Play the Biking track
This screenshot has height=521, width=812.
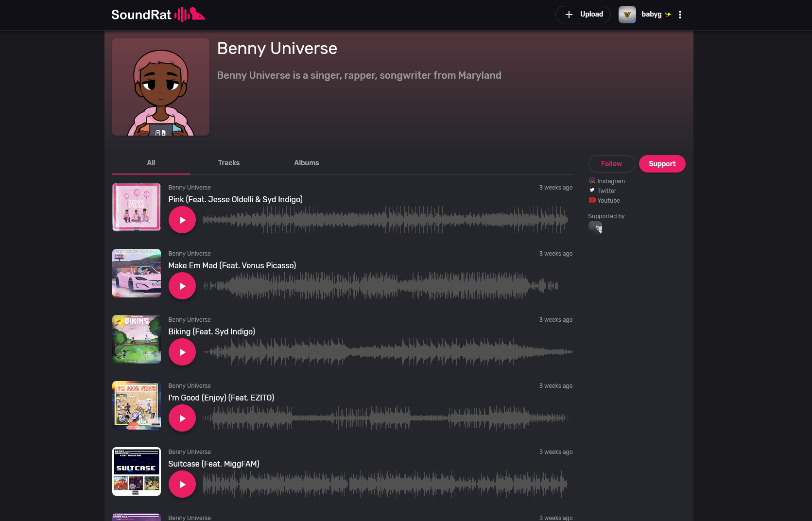coord(182,352)
